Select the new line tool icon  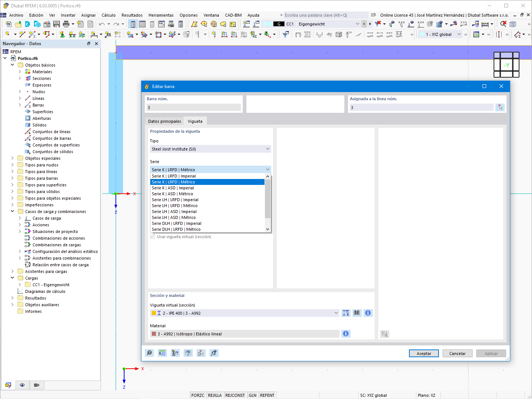point(22,34)
